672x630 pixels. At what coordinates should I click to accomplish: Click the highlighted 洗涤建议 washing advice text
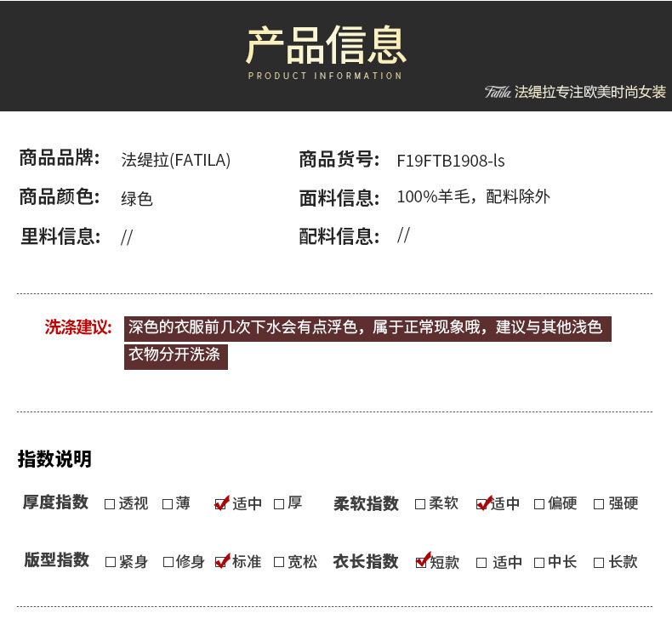(366, 328)
